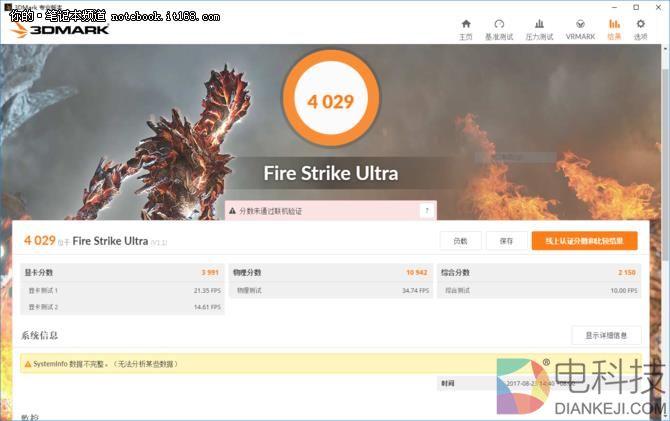670x421 pixels.
Task: Click the 分数未通过联机验证 warning message
Action: 270,211
